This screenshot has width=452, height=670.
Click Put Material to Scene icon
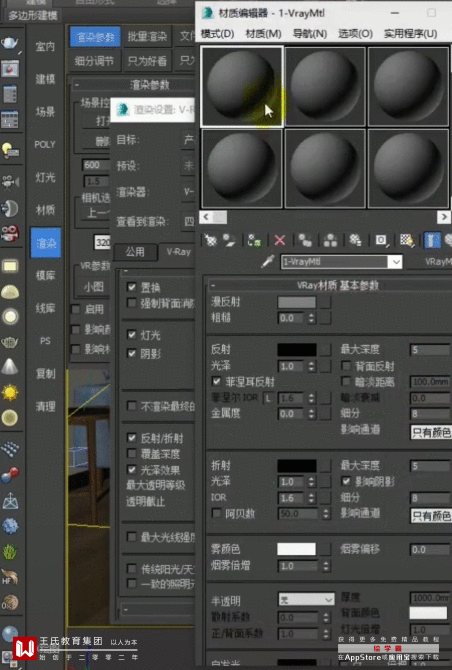229,241
